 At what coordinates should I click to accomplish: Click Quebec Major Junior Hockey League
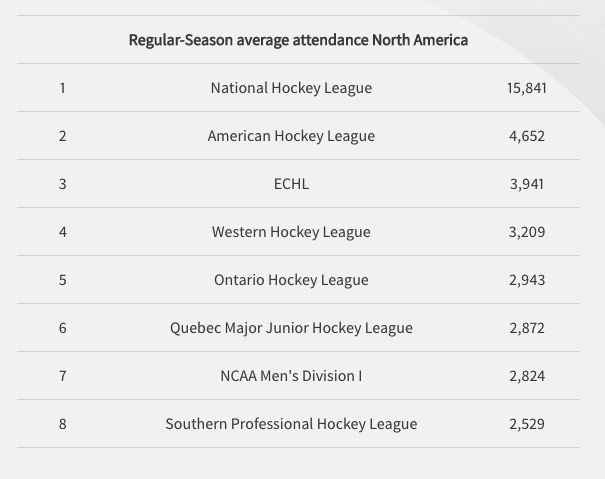pyautogui.click(x=291, y=328)
